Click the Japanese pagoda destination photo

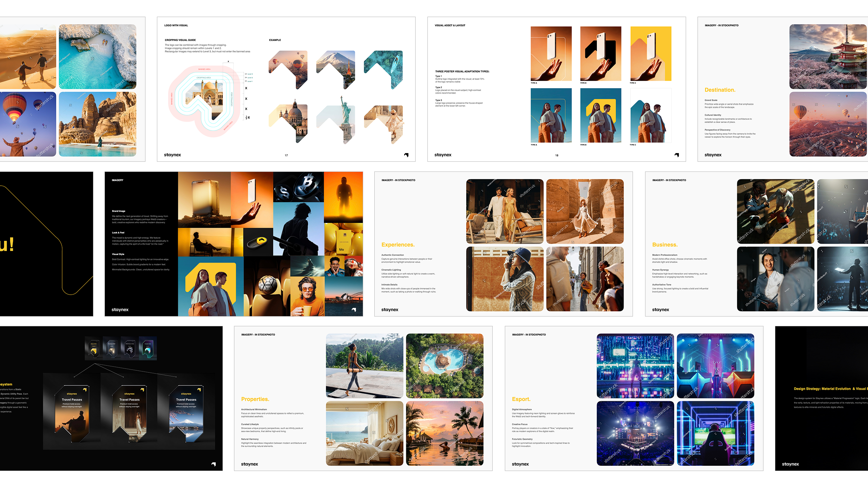point(828,57)
